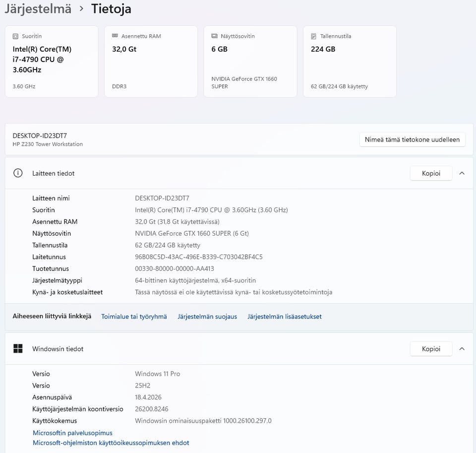
Task: Collapse the Laitteen tiedot section chevron
Action: 462,173
